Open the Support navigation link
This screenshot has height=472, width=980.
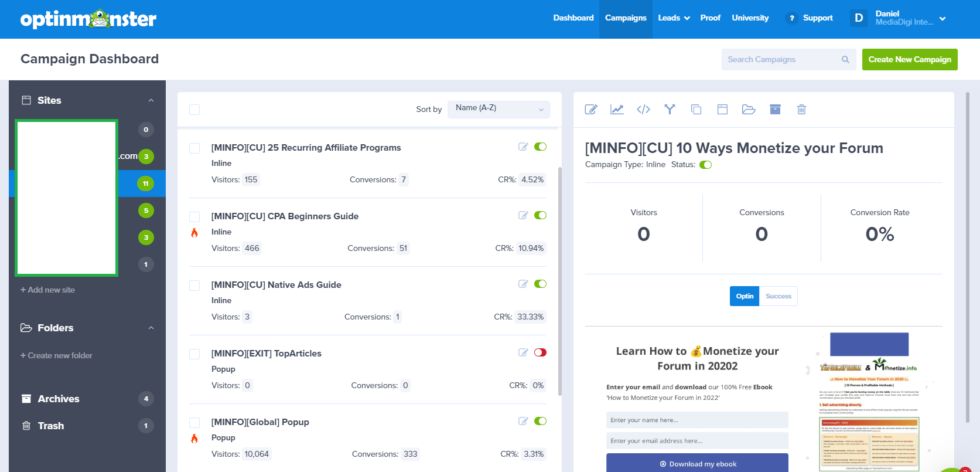click(818, 18)
